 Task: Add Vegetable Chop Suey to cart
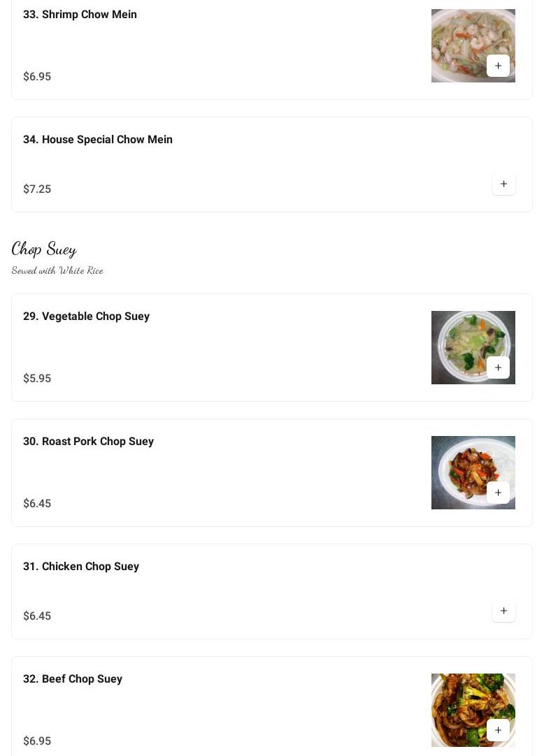point(498,368)
